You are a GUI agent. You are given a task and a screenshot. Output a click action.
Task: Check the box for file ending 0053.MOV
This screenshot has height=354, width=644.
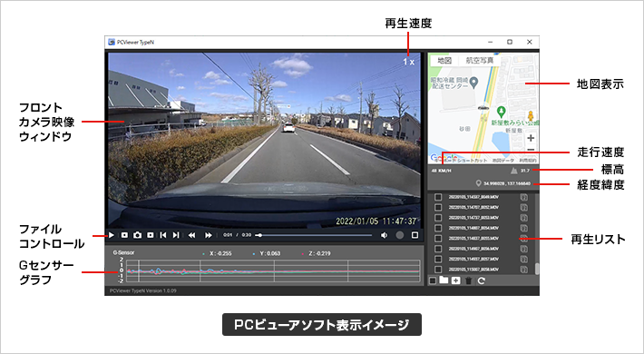[438, 218]
